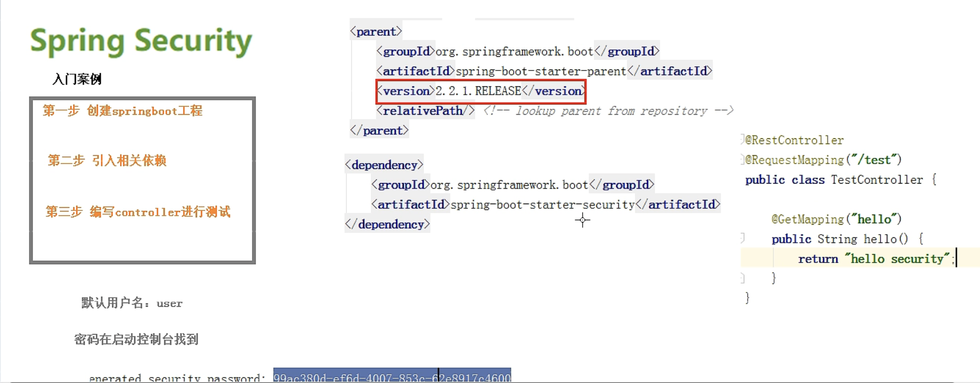The width and height of the screenshot is (980, 383).
Task: Click the 第三步 编写controller进行测试 step
Action: (x=137, y=212)
